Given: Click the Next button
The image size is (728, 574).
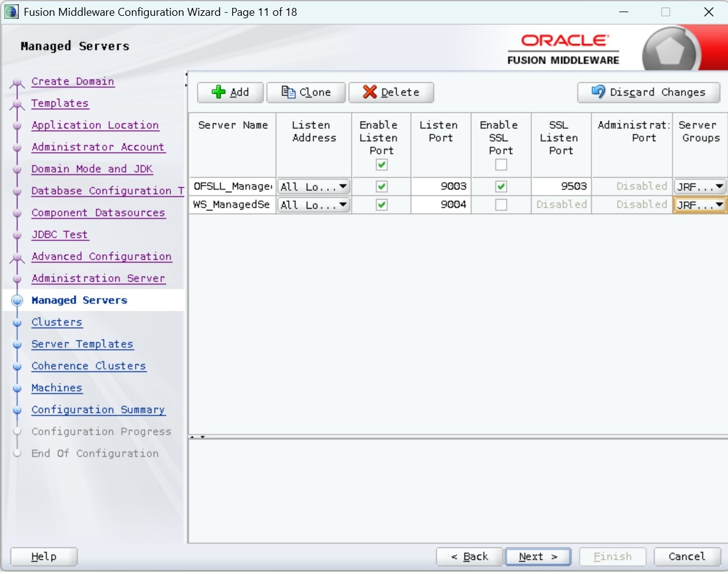Looking at the screenshot, I should pos(538,556).
